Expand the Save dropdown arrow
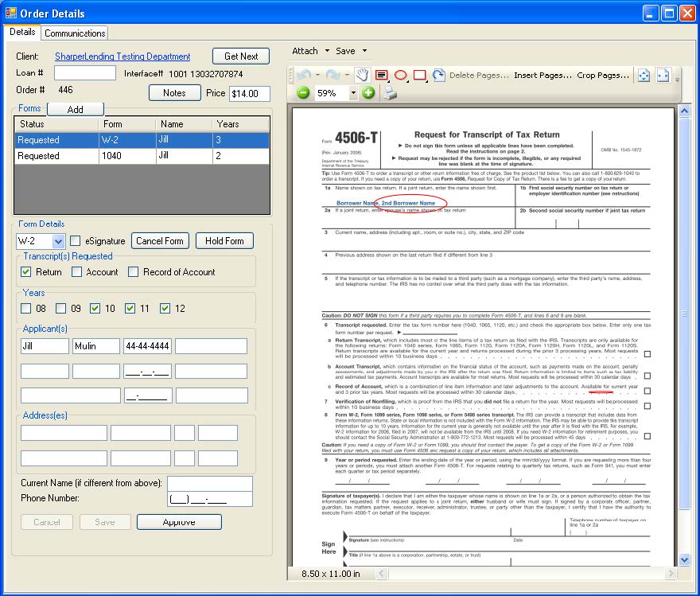 (x=365, y=51)
